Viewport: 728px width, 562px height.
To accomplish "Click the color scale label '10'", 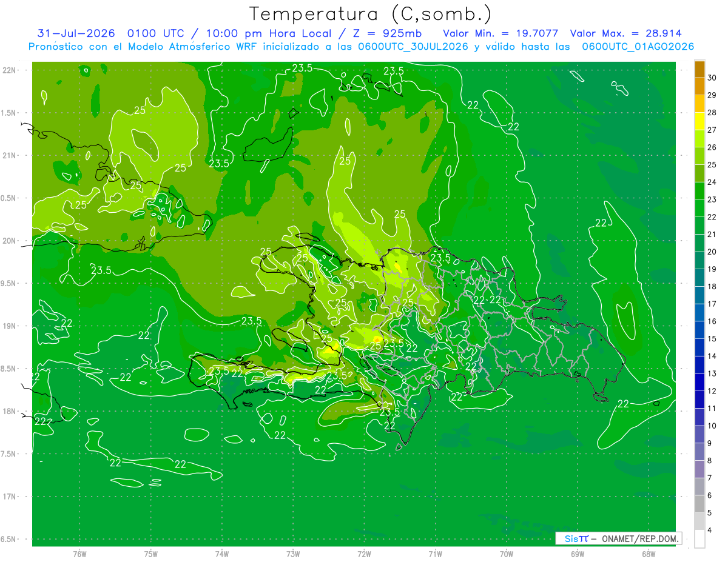I will point(712,426).
